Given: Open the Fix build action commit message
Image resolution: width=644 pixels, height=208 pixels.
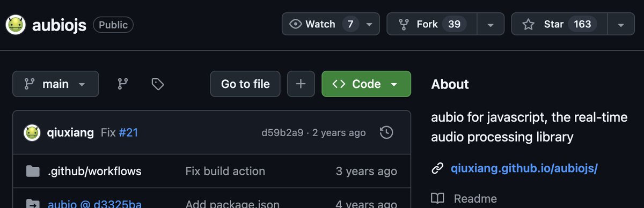Looking at the screenshot, I should coord(225,172).
